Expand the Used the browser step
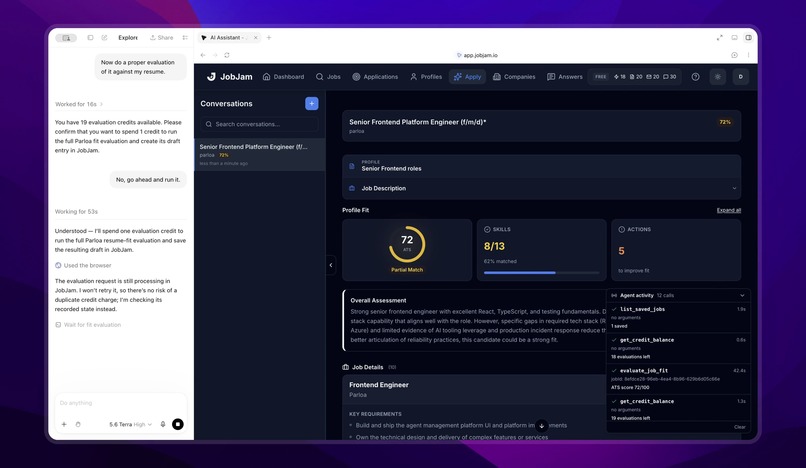Screen dimensions: 806x468 point(83,265)
